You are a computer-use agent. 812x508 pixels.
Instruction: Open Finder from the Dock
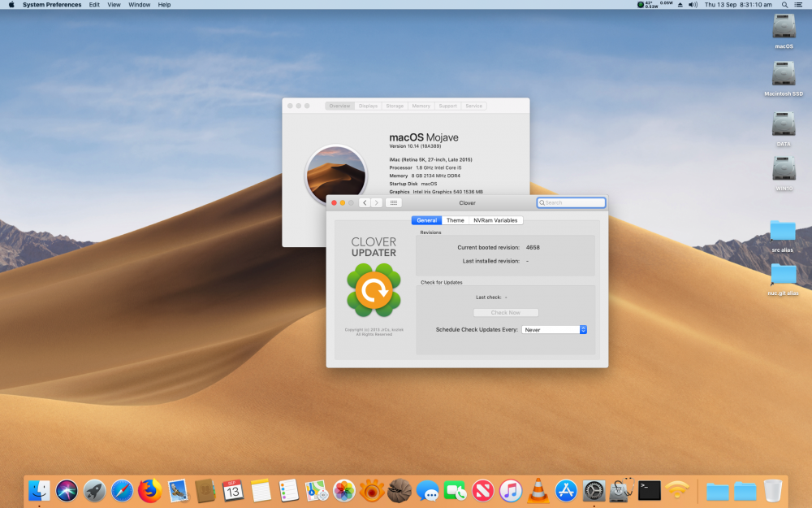39,490
